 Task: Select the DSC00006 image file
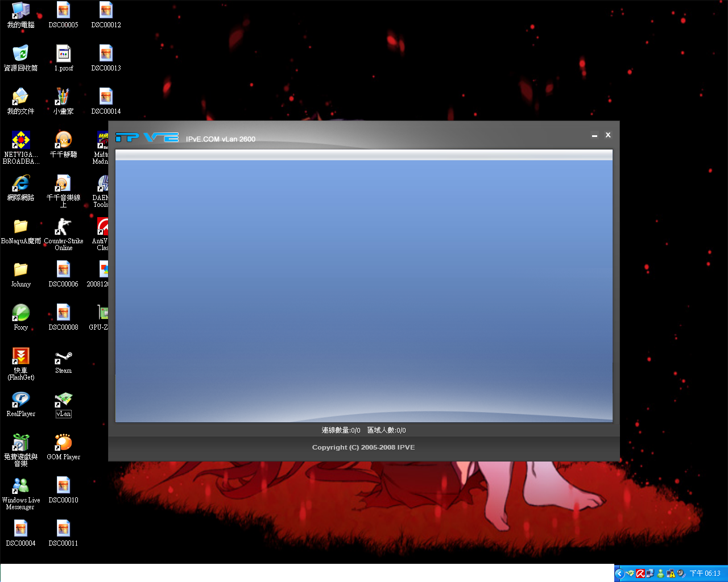click(63, 274)
